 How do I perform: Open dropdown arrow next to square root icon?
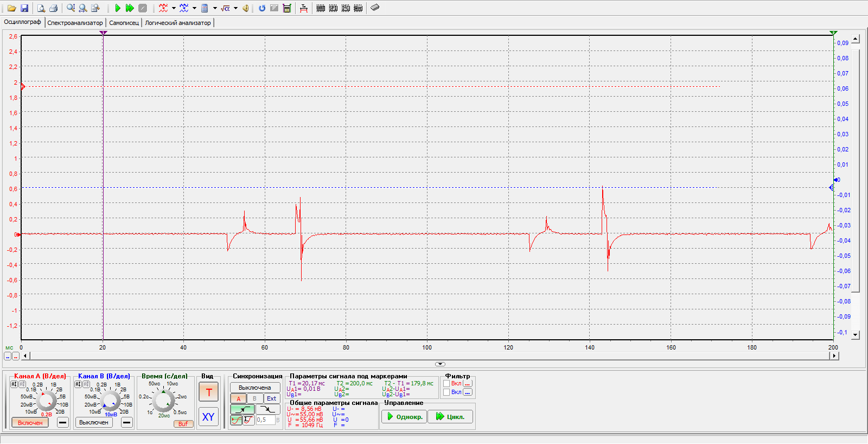(235, 8)
